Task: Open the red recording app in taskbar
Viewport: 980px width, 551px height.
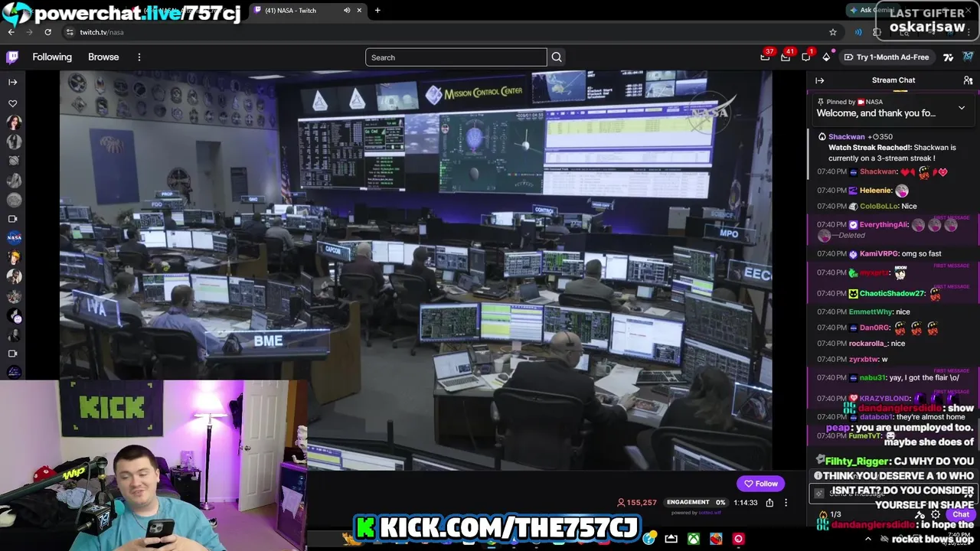Action: coord(738,539)
